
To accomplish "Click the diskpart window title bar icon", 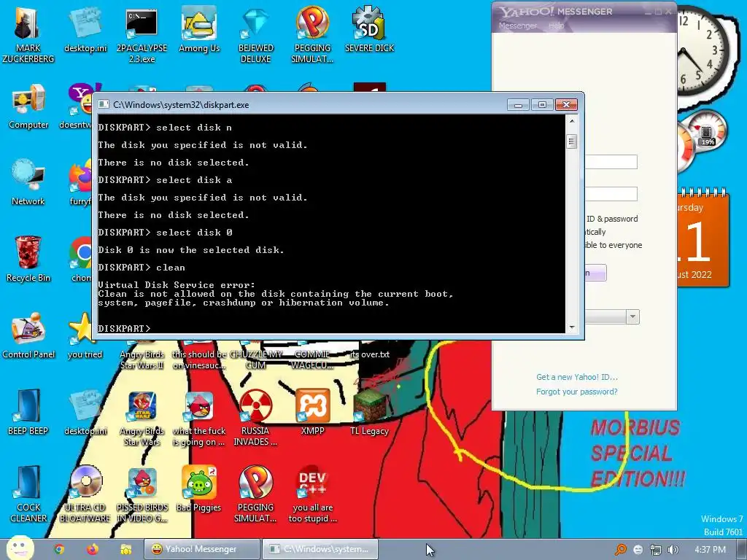I will [x=104, y=105].
